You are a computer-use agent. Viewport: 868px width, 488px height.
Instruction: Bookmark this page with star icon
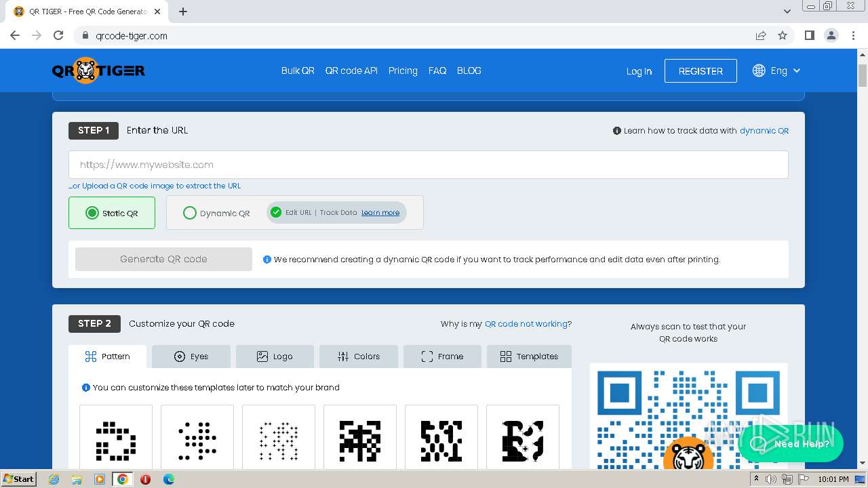783,35
